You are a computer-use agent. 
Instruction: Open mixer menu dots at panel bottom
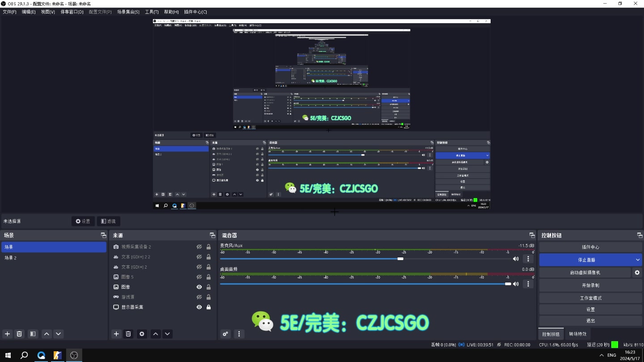click(x=239, y=334)
